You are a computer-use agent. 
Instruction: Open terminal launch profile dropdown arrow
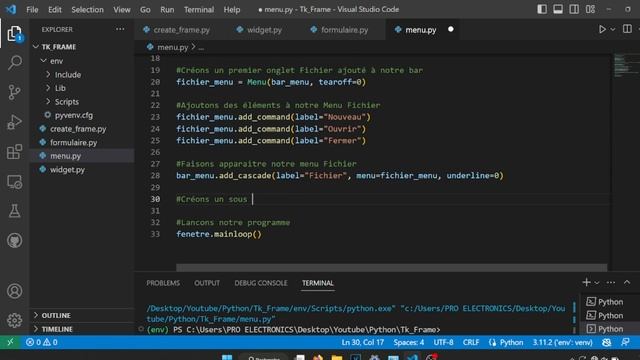point(597,282)
